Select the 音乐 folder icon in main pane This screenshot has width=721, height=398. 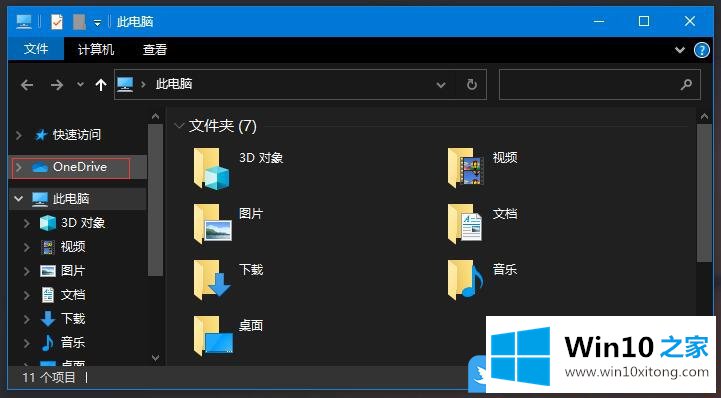pos(465,280)
